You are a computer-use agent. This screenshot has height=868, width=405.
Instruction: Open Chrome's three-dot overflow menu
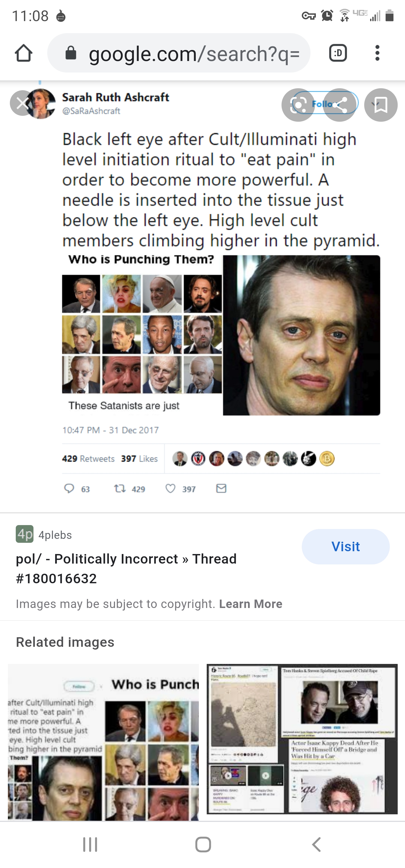(377, 53)
